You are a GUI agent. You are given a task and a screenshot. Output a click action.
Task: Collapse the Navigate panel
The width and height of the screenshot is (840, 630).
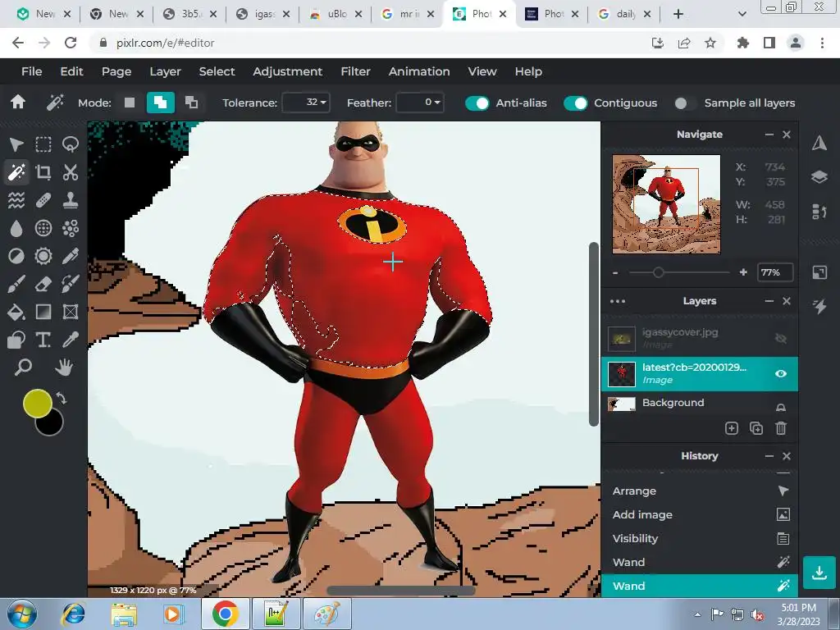pos(769,135)
